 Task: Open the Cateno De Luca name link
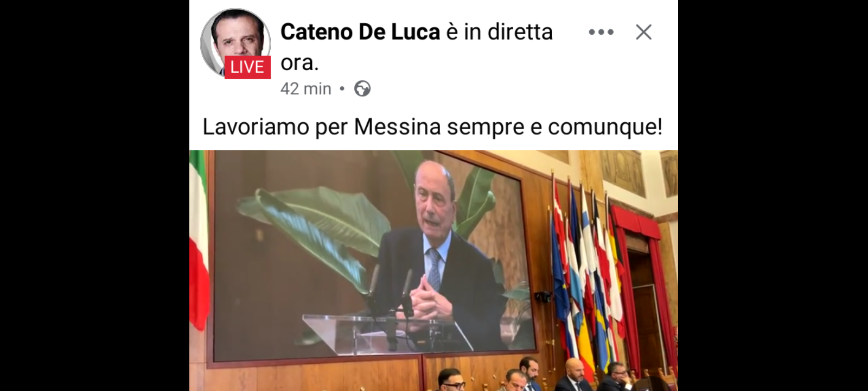(x=360, y=32)
